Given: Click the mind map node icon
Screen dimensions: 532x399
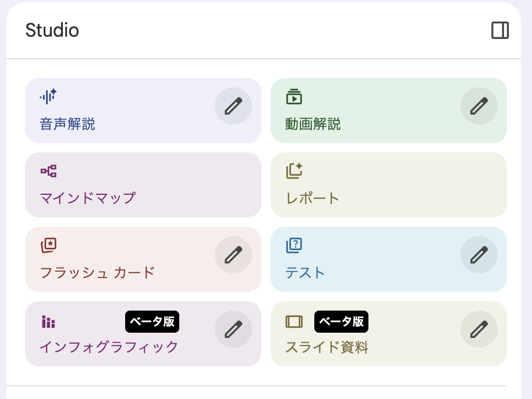Looking at the screenshot, I should pyautogui.click(x=48, y=171).
